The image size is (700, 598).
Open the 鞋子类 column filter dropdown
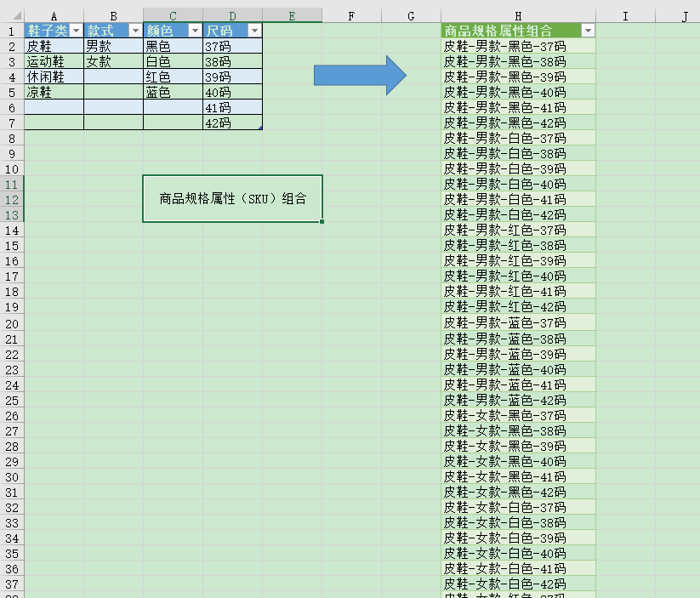(76, 30)
